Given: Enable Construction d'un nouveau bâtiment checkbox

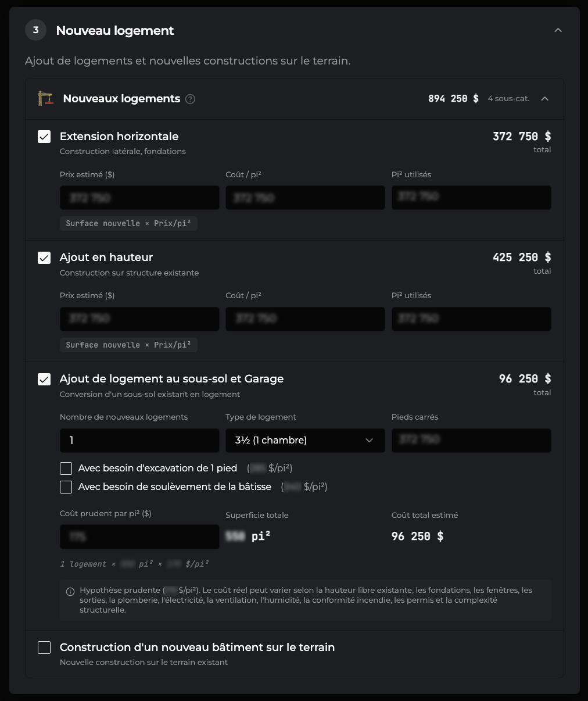Looking at the screenshot, I should pos(44,648).
